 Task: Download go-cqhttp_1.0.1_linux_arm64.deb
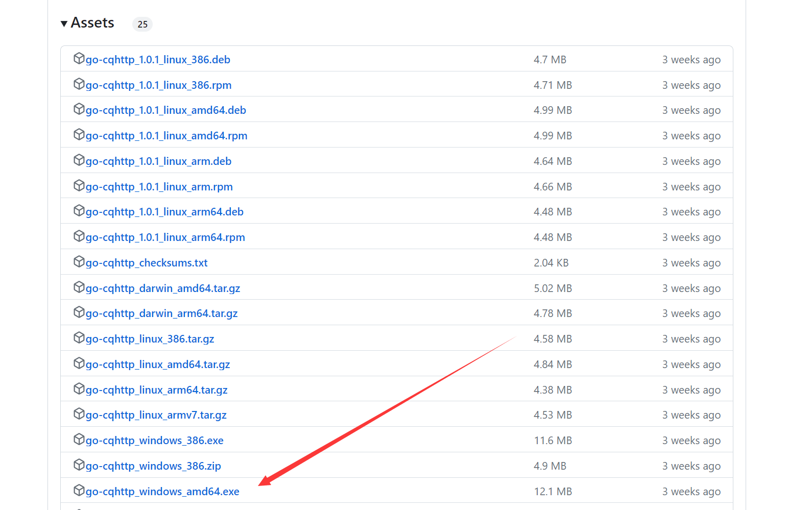point(164,212)
